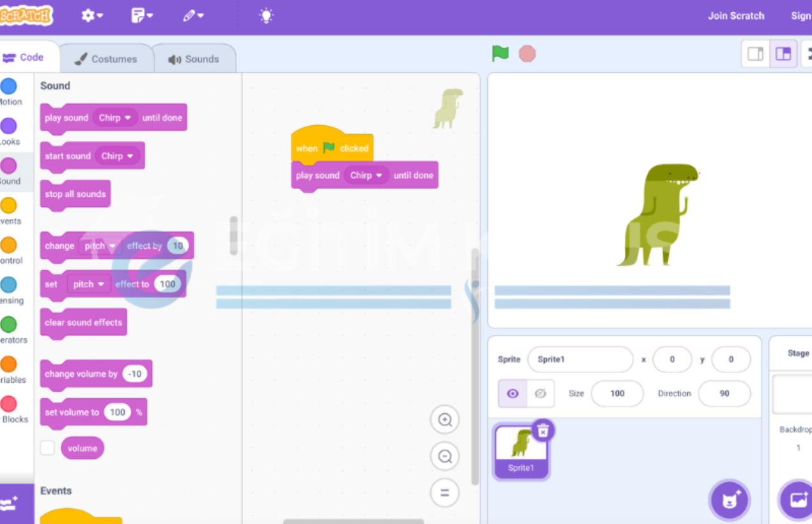This screenshot has height=524, width=812.
Task: Switch to the Costumes tab
Action: (x=107, y=58)
